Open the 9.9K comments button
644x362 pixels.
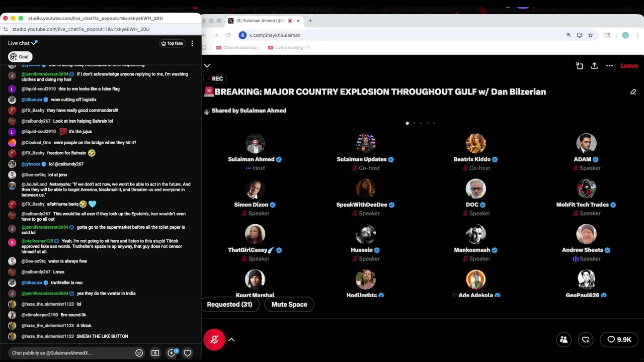(619, 340)
